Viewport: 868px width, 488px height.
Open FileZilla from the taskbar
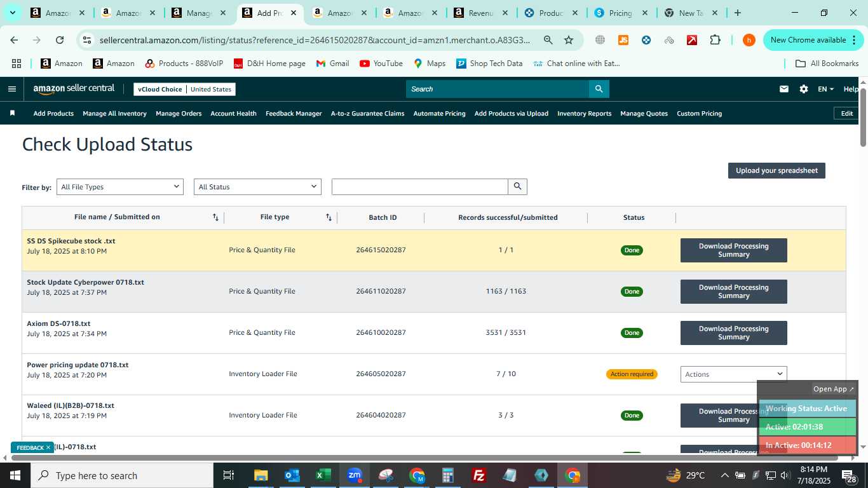point(479,475)
